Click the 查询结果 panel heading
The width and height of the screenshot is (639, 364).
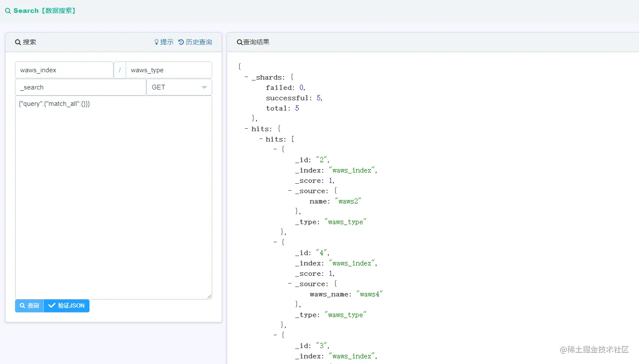[x=256, y=42]
